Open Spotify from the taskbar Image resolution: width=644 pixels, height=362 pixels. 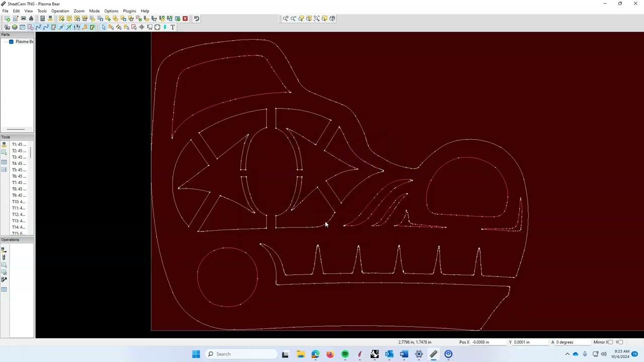tap(345, 354)
